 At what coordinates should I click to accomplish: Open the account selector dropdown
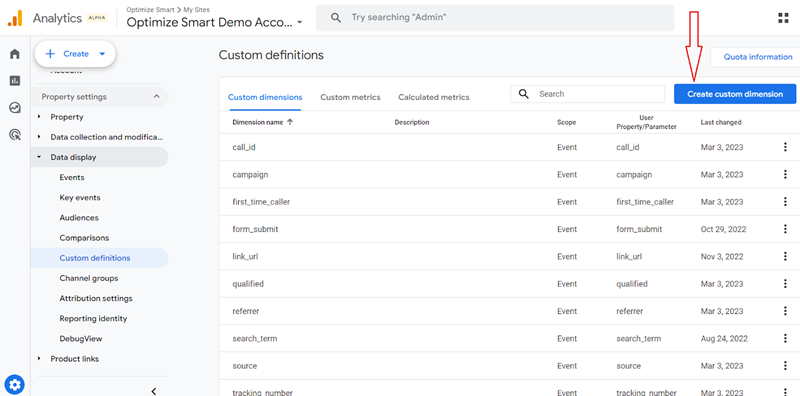(x=215, y=22)
